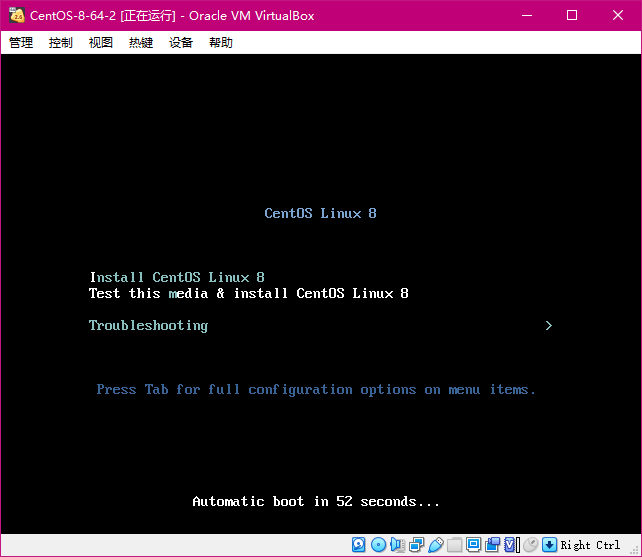Open the display settings indicator
Viewport: 642px width, 557px height.
[x=473, y=545]
